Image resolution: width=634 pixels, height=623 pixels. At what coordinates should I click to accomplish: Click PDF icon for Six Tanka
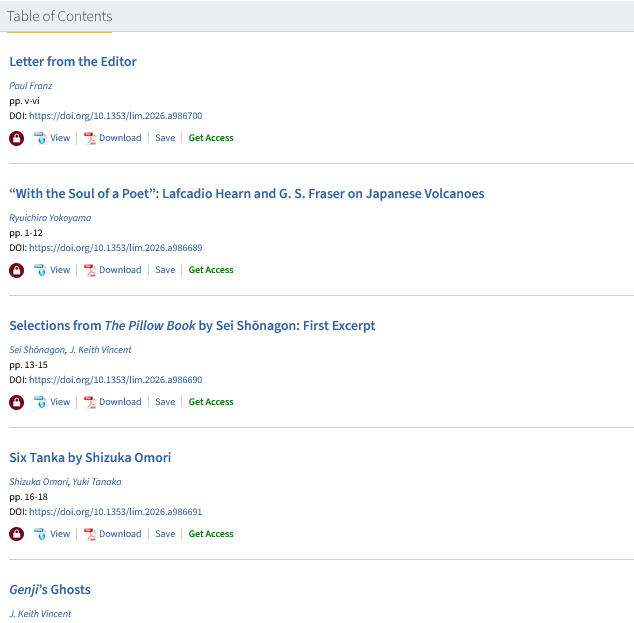coord(89,534)
